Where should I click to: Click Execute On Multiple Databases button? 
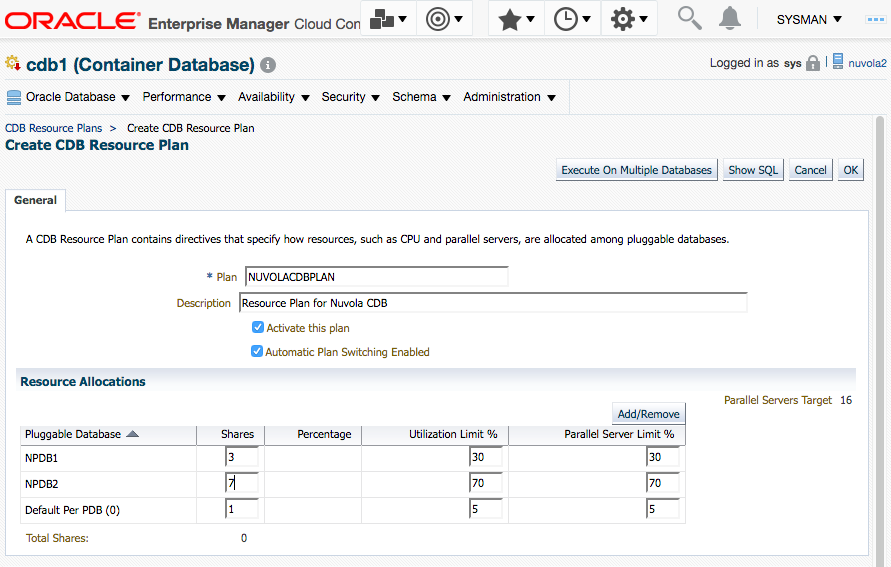(636, 170)
